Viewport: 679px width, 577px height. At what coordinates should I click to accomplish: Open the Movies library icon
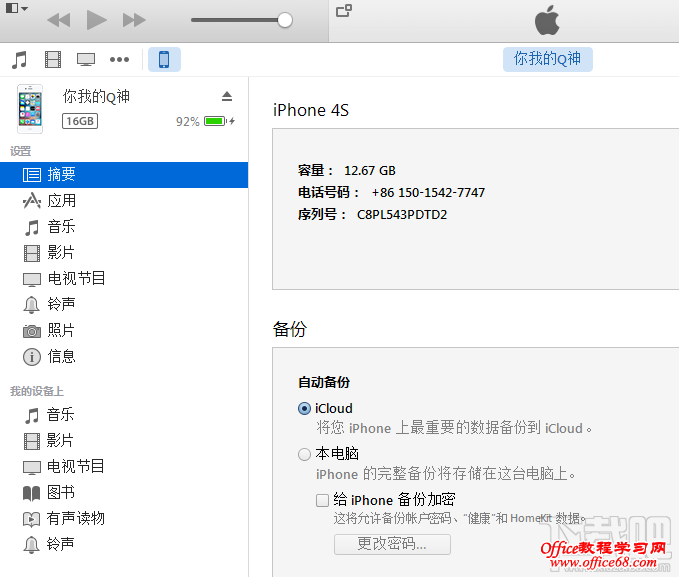[53, 59]
